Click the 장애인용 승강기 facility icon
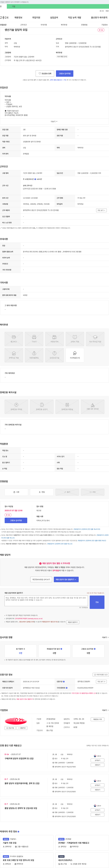The image size is (109, 868). (42, 407)
